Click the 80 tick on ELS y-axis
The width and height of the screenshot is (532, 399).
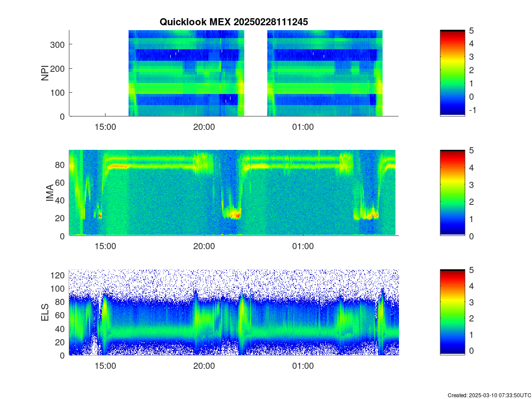(59, 302)
